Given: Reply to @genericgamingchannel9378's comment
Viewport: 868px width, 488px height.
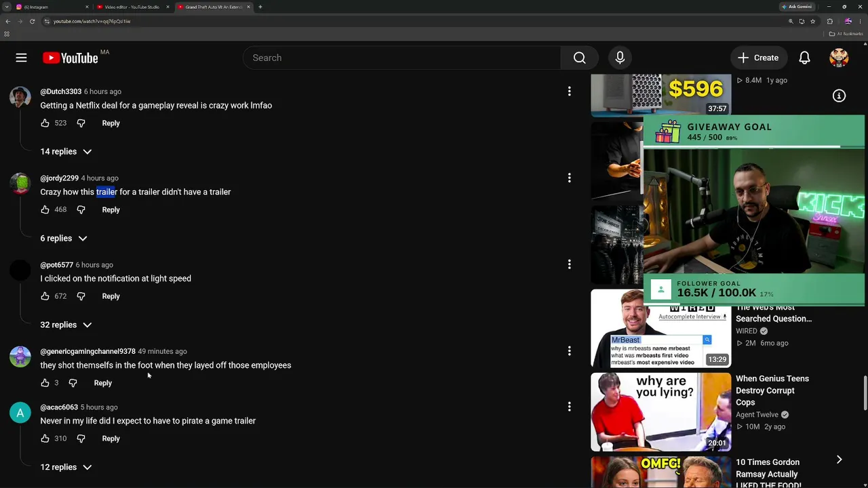Looking at the screenshot, I should 102,383.
